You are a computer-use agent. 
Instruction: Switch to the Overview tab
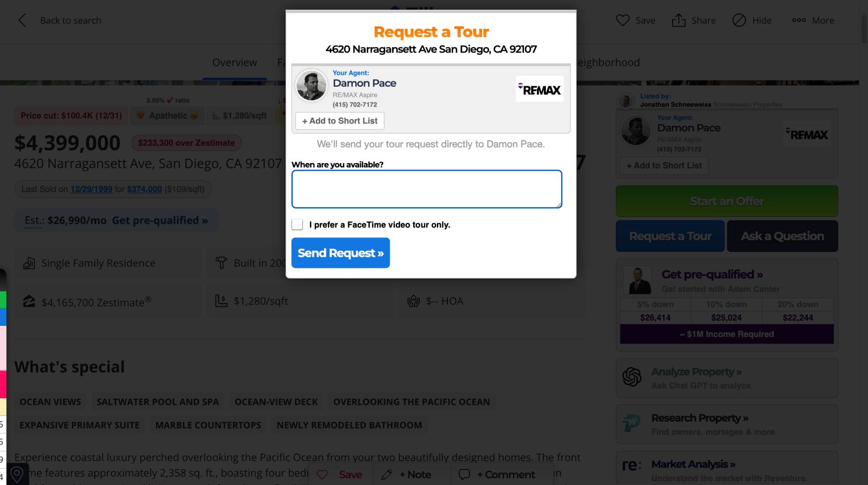coord(234,62)
